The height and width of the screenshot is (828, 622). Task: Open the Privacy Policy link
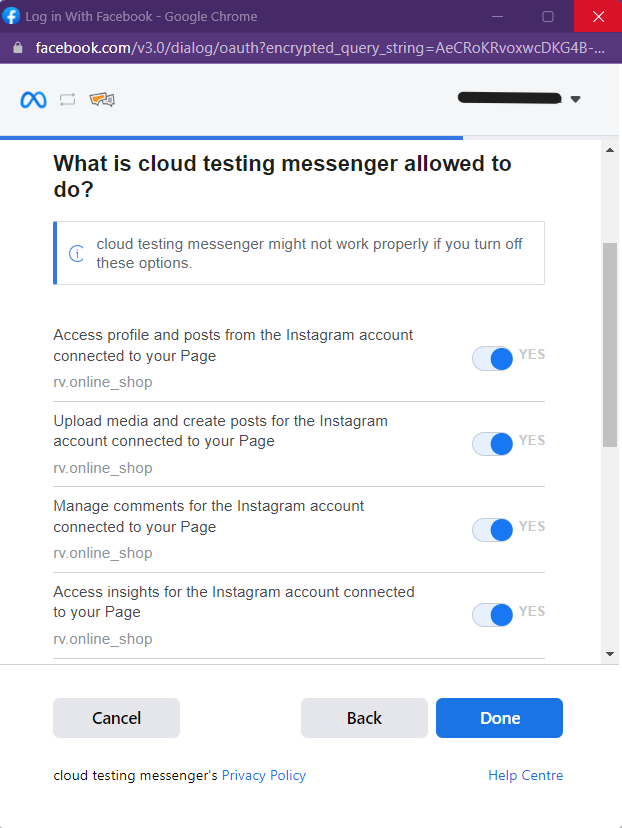pos(263,775)
